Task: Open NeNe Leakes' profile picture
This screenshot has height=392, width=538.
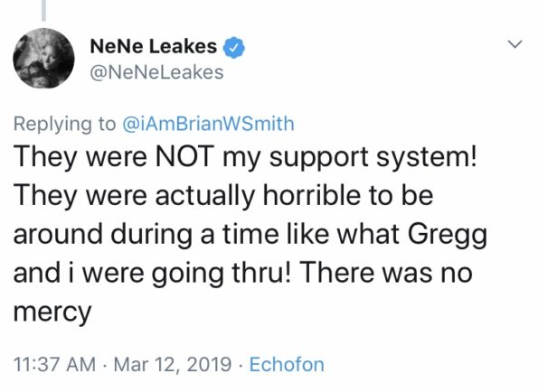Action: tap(43, 58)
